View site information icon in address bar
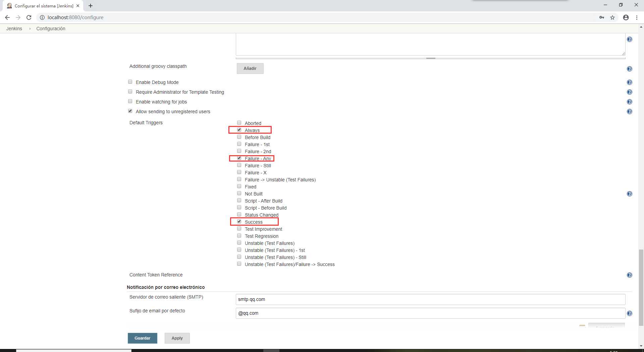Screen dimensions: 644x352 [42, 17]
